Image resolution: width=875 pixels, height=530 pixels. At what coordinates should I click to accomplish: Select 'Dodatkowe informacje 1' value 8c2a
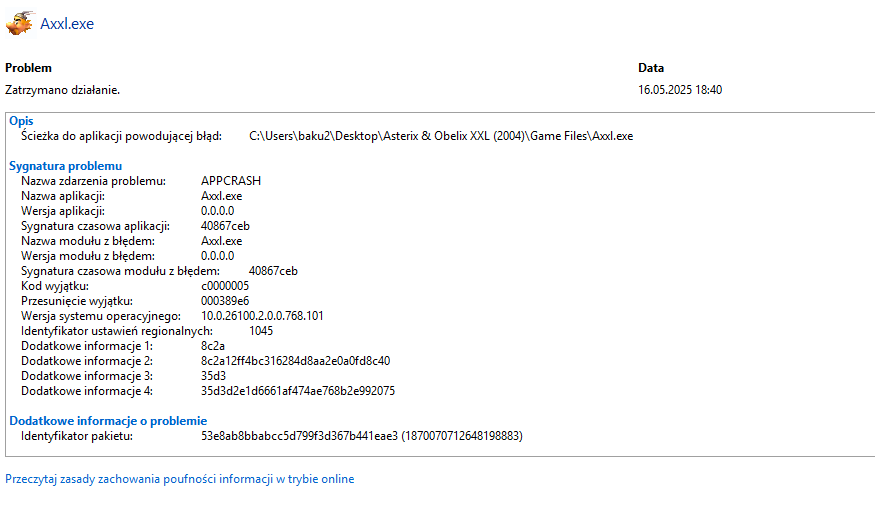pos(213,347)
